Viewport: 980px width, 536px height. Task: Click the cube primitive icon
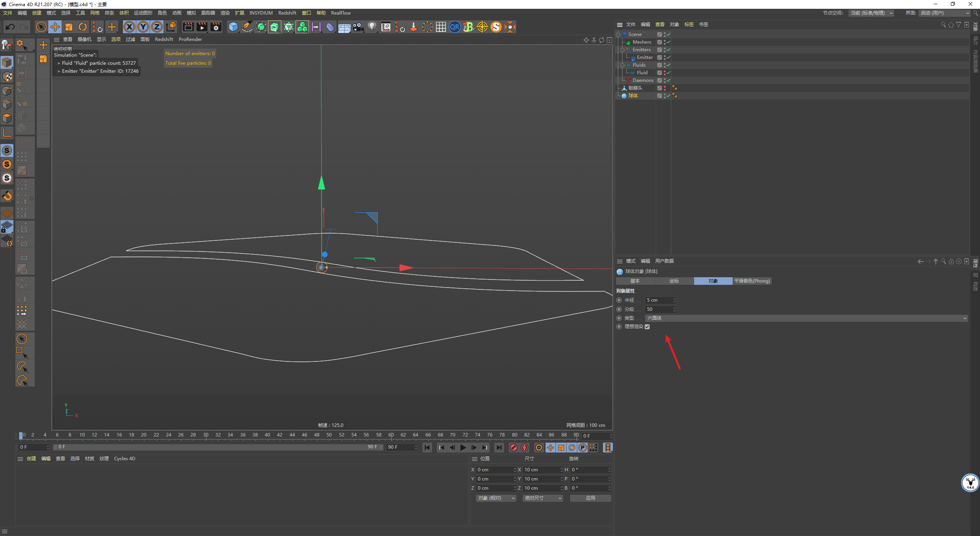233,27
